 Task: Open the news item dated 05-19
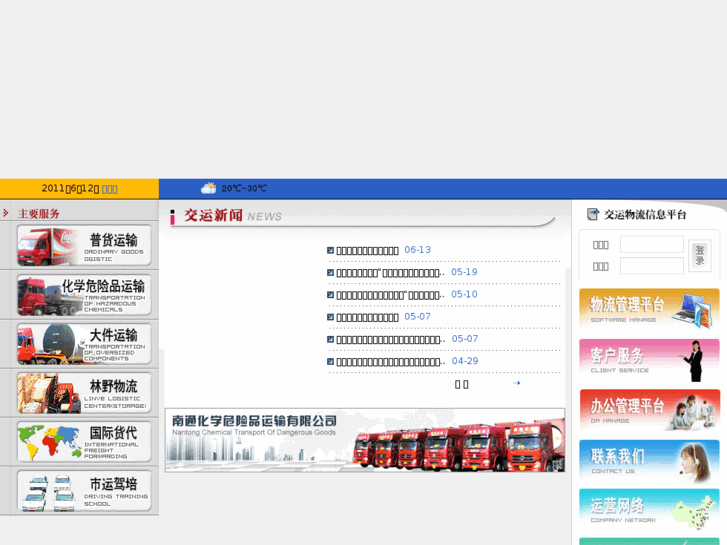[x=390, y=273]
